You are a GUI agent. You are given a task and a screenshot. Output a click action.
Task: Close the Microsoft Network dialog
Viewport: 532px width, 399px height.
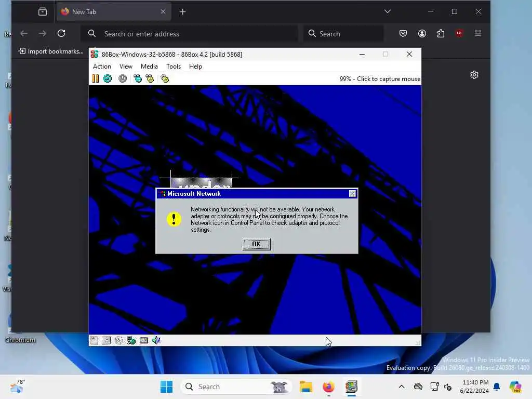353,194
